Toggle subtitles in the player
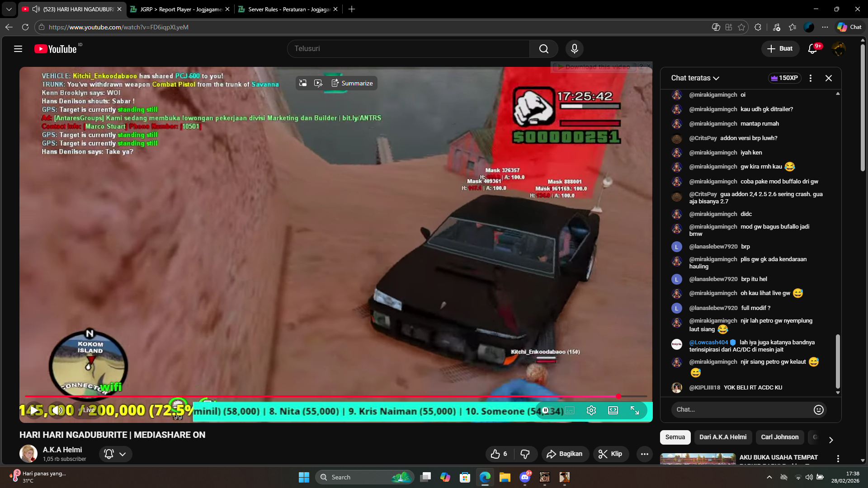The width and height of the screenshot is (868, 488). tap(570, 410)
